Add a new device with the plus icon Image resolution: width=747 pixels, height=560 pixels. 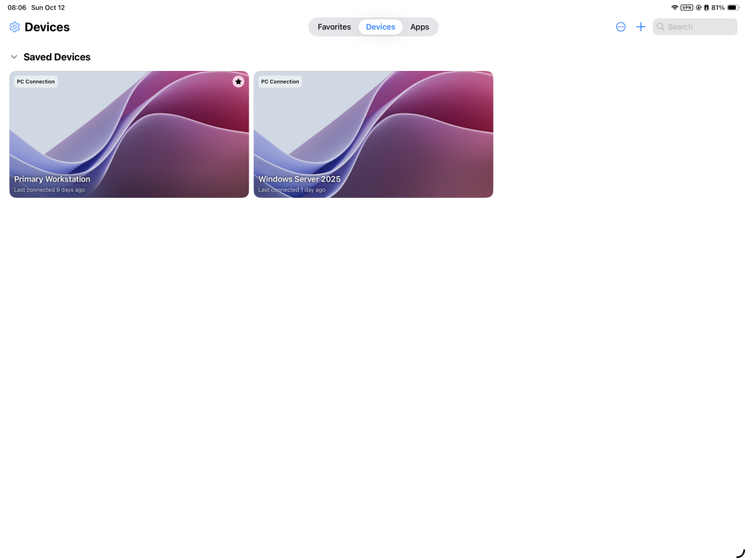point(640,27)
